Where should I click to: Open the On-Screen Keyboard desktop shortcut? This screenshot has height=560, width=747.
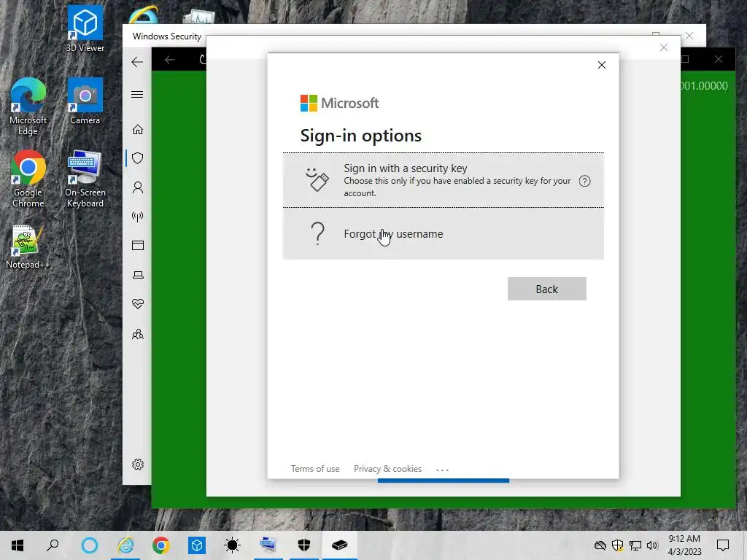pyautogui.click(x=85, y=179)
